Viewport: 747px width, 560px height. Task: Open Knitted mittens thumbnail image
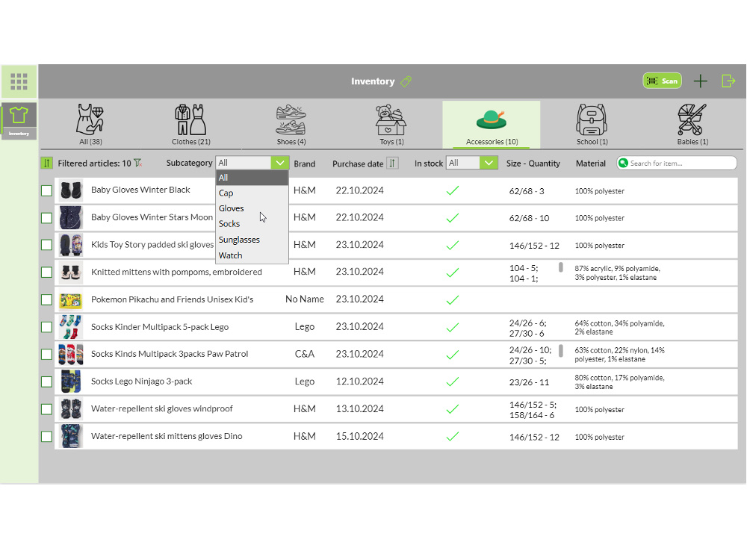tap(71, 273)
